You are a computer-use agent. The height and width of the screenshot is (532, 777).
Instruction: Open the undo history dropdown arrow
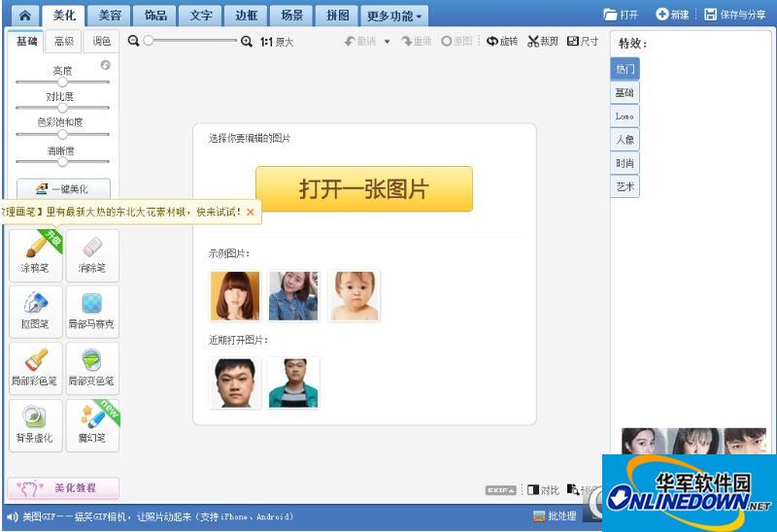(387, 42)
